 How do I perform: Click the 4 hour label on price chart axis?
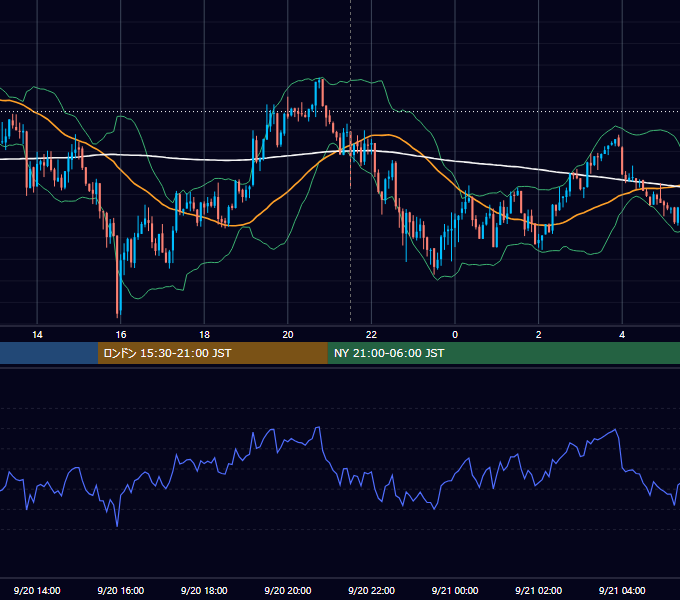[622, 335]
